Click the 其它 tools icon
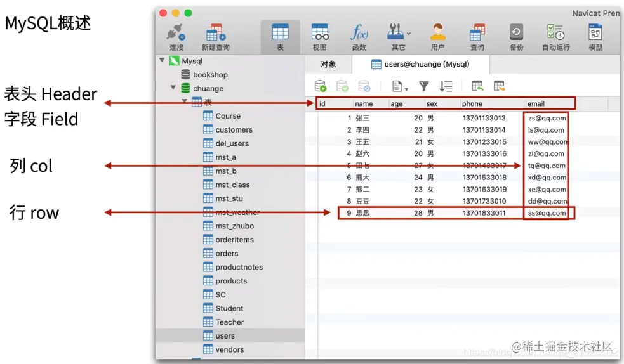Screen dimensions: 624x364 click(x=395, y=32)
